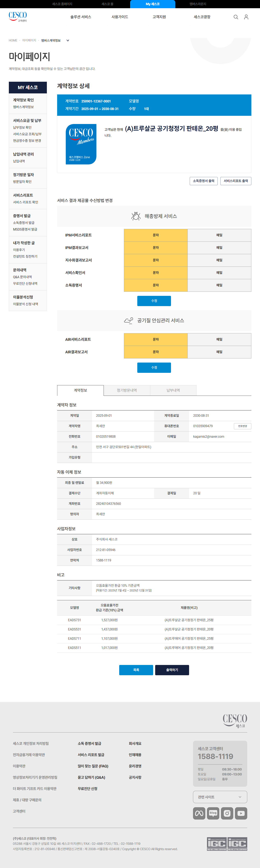Click the 번호변경 button
Viewport: 260px width, 868px height.
[x=242, y=426]
